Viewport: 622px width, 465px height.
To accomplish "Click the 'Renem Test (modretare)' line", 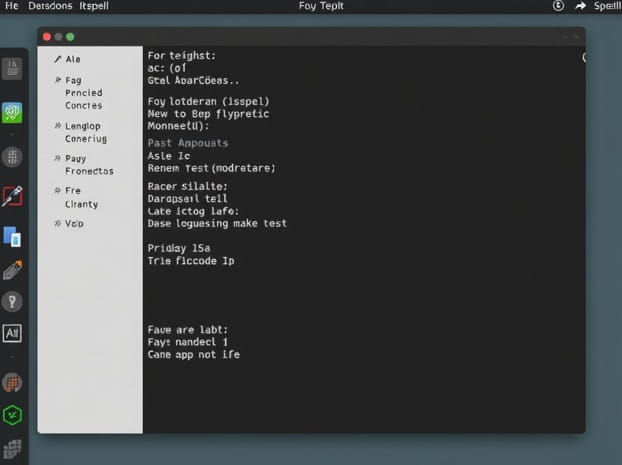I will tap(211, 168).
